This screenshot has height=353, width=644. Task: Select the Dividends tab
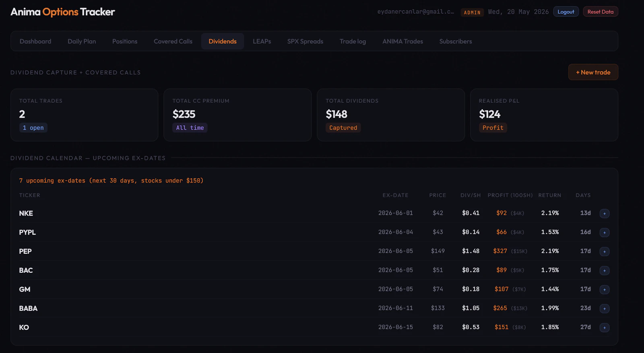pyautogui.click(x=223, y=41)
